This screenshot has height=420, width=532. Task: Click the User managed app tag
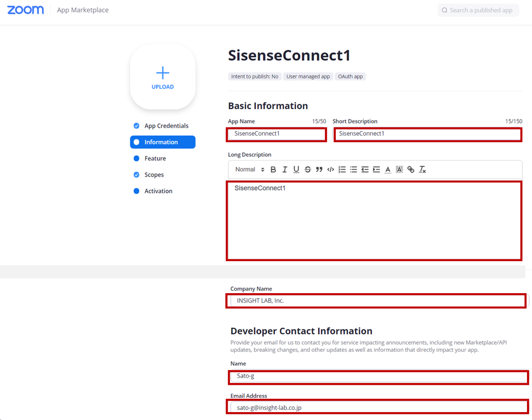tap(308, 76)
